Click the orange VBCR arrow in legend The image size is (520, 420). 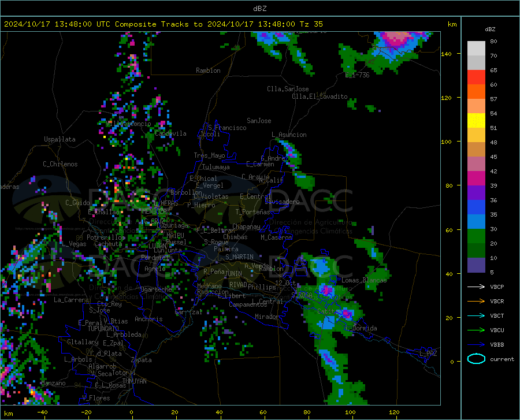pos(476,302)
